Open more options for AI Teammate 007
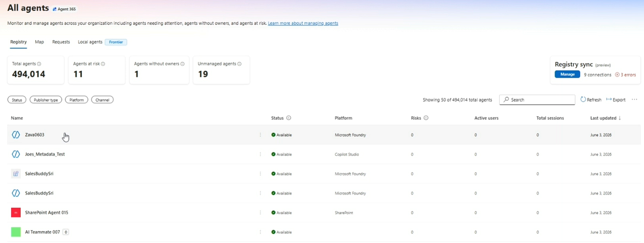Viewport: 644px width, 243px height. point(260,232)
